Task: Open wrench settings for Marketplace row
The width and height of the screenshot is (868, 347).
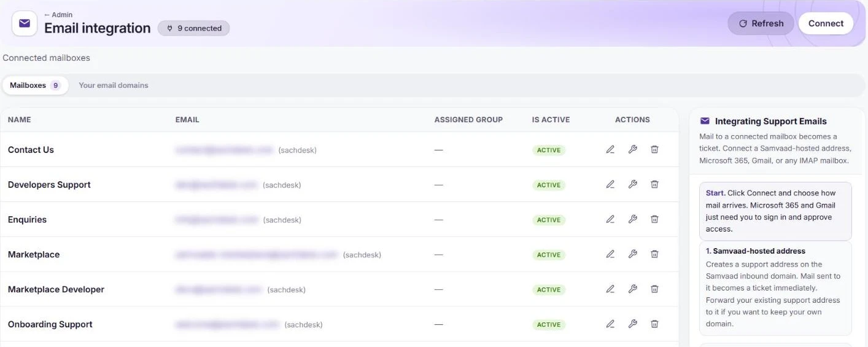Action: 632,254
